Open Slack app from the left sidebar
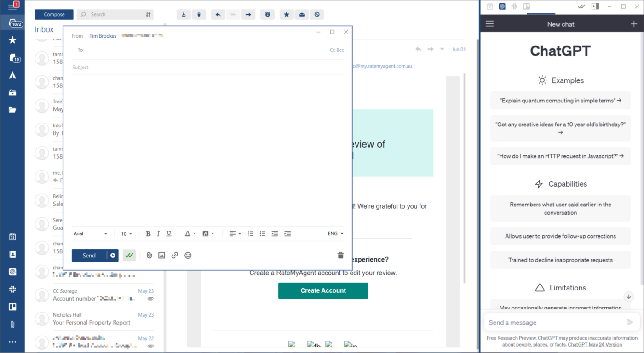644x353 pixels. [12, 289]
